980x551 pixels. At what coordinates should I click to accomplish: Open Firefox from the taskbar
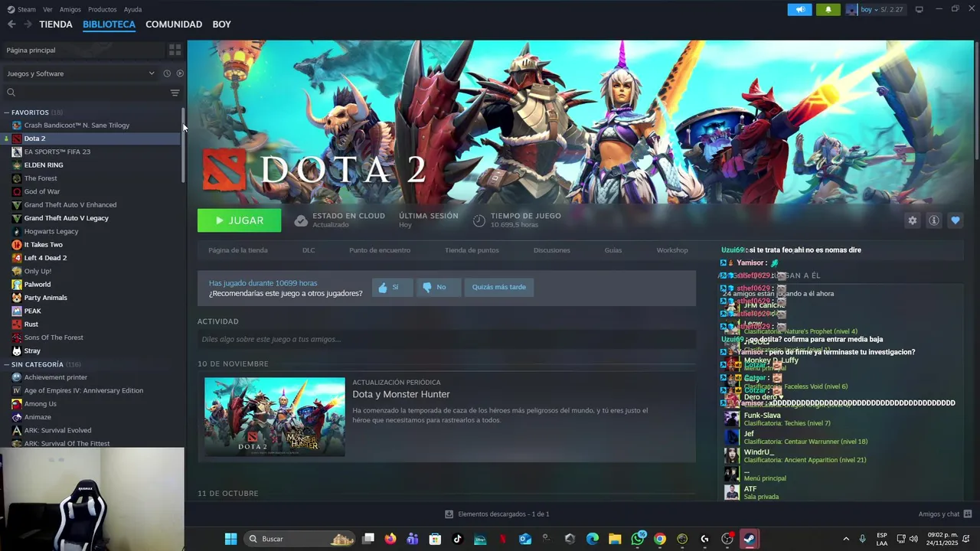click(390, 539)
